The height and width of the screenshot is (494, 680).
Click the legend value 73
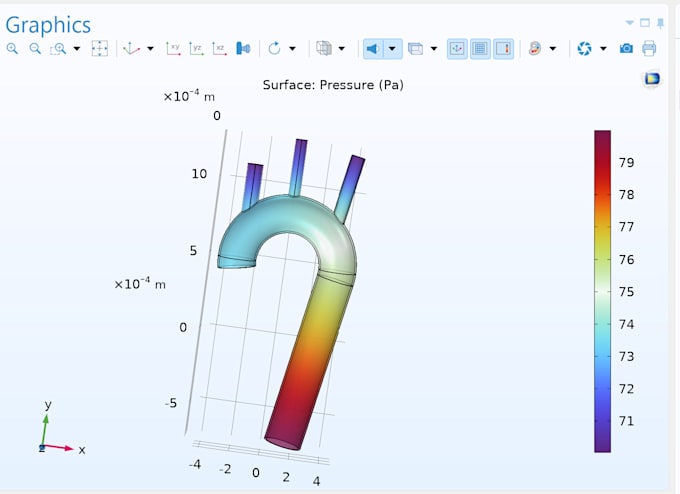pos(626,357)
